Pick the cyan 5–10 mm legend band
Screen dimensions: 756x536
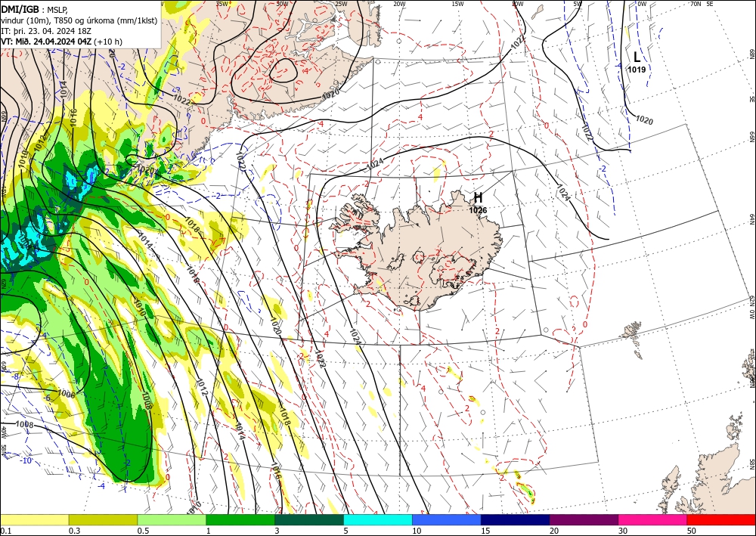pyautogui.click(x=378, y=519)
